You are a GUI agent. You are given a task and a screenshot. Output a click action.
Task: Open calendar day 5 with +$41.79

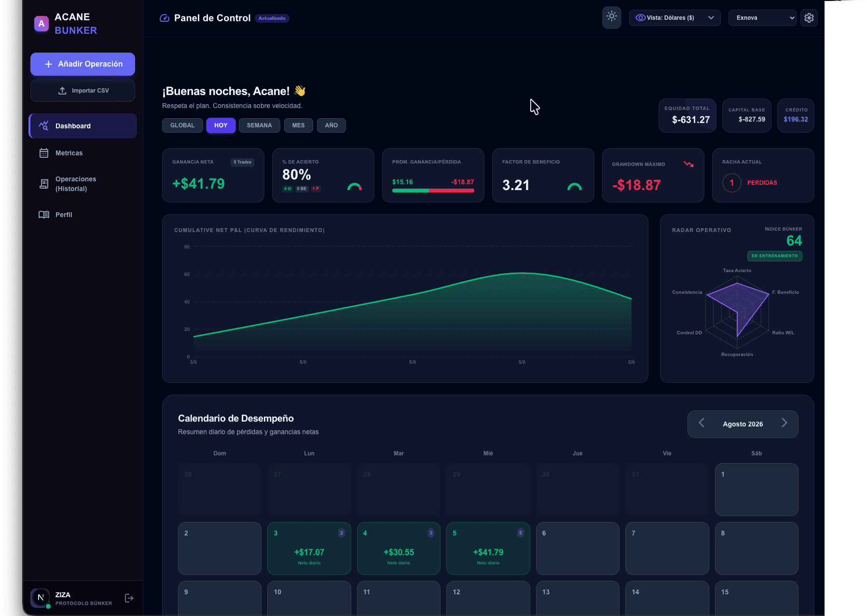pos(488,548)
